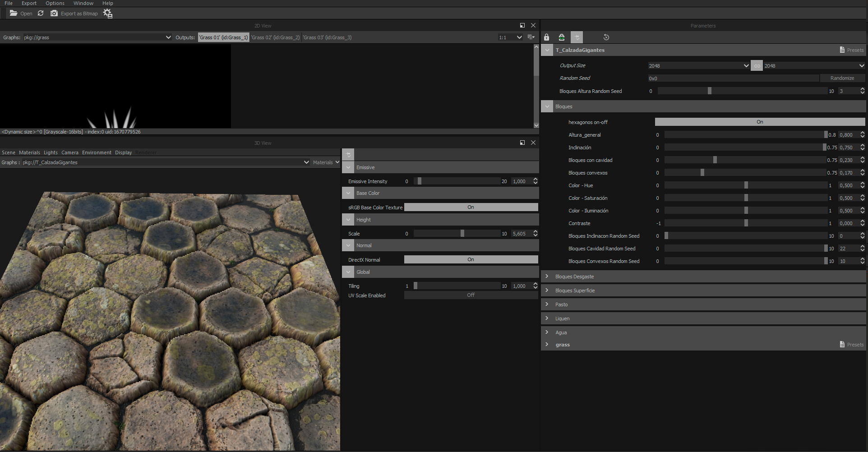Click the padlock icon in Parameters toolbar
This screenshot has width=868, height=452.
point(546,37)
